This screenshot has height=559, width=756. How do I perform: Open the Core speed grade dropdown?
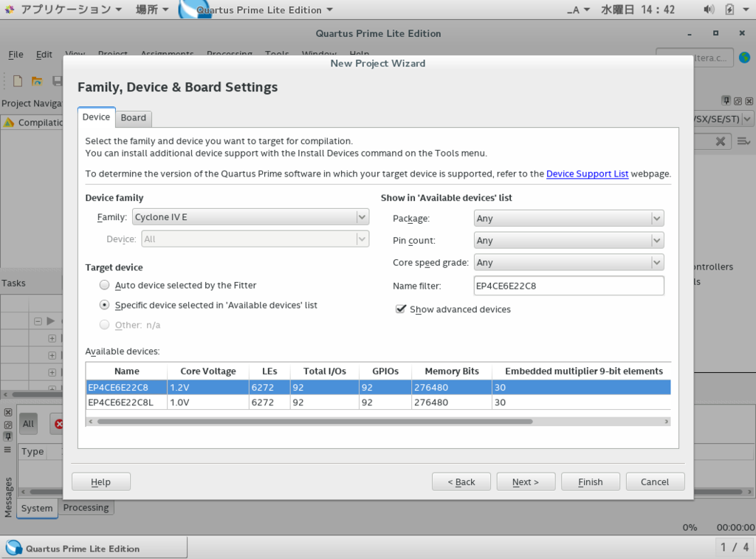(569, 262)
